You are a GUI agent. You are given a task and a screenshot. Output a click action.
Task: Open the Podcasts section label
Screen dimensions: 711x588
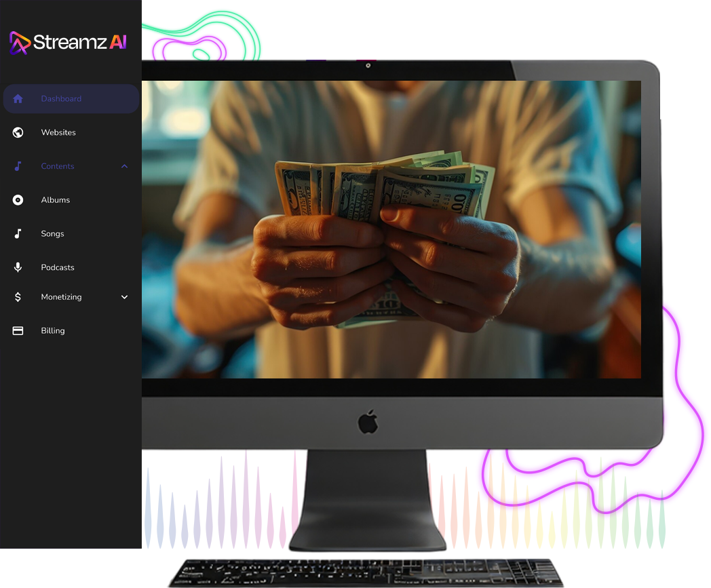(58, 267)
